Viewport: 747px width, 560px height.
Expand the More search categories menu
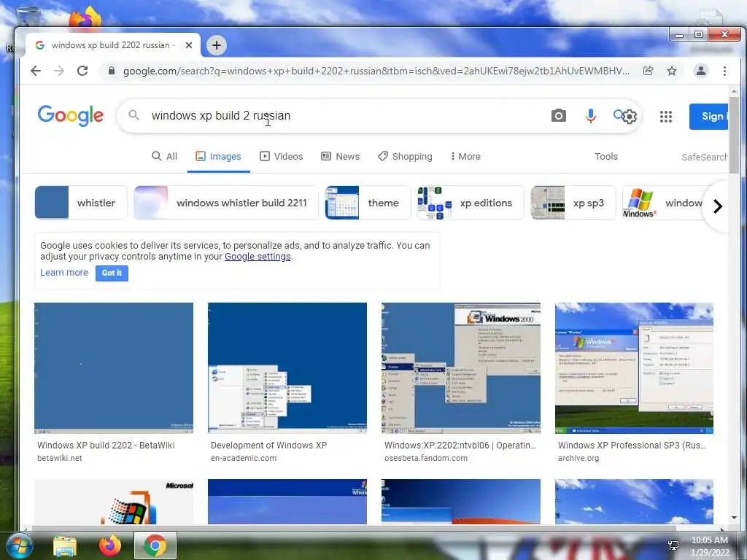465,156
